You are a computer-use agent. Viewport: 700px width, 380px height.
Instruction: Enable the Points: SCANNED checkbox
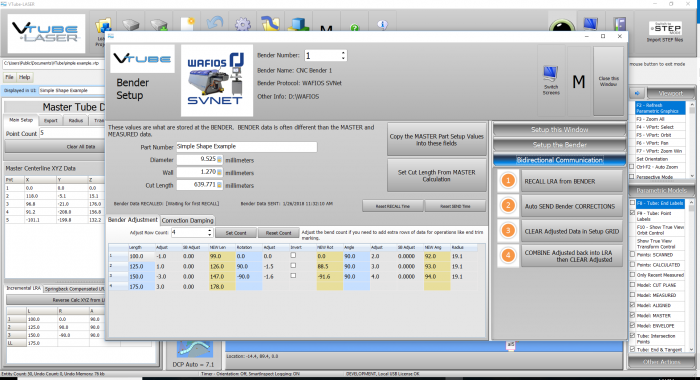coord(632,255)
